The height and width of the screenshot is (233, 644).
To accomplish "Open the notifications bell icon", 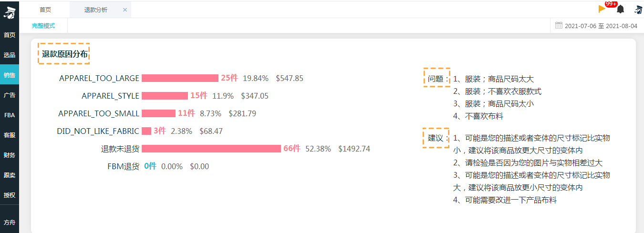I will pyautogui.click(x=620, y=9).
